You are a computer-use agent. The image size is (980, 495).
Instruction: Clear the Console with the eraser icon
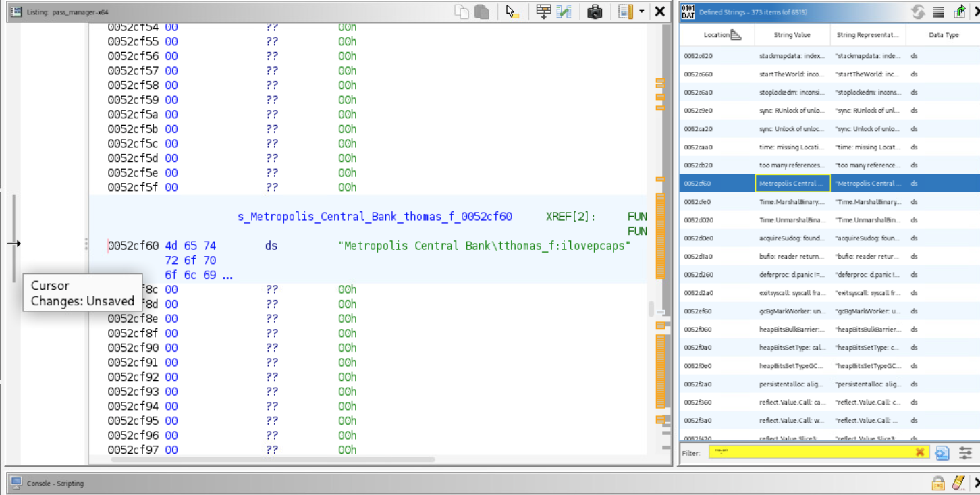[x=958, y=484]
